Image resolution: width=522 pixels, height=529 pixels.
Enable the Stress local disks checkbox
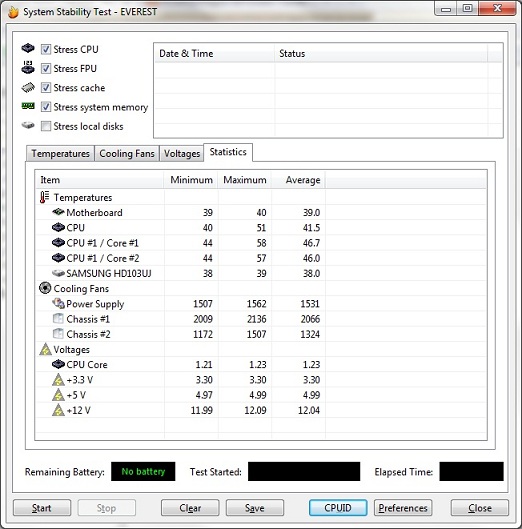pyautogui.click(x=46, y=126)
